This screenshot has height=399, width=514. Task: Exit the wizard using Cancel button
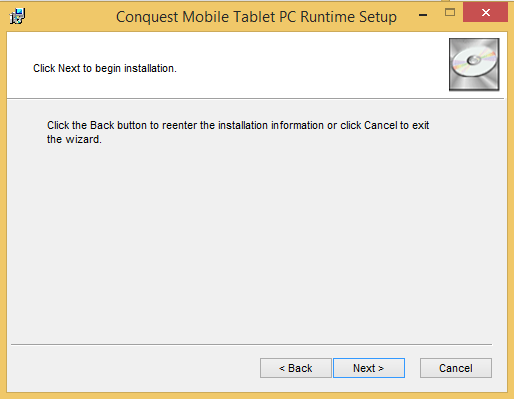click(x=456, y=368)
